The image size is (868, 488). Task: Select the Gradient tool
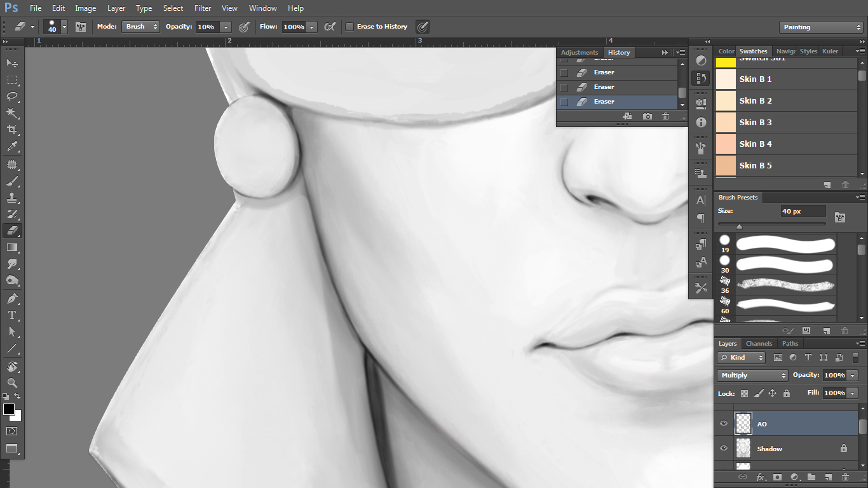click(12, 247)
